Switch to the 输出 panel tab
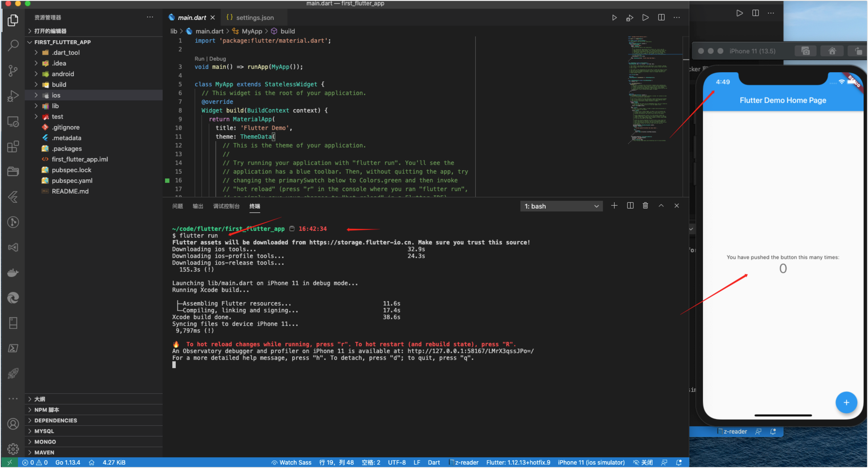868x468 pixels. (198, 206)
